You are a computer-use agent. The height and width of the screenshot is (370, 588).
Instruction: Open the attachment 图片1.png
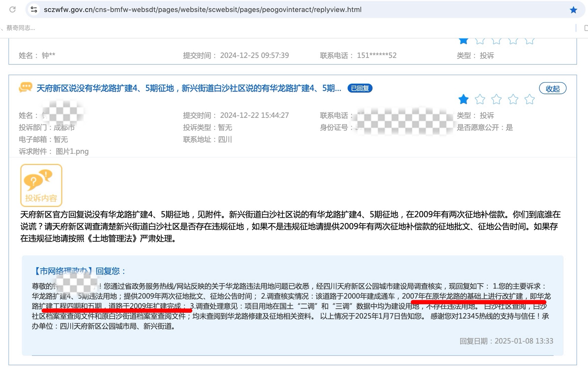tap(72, 151)
